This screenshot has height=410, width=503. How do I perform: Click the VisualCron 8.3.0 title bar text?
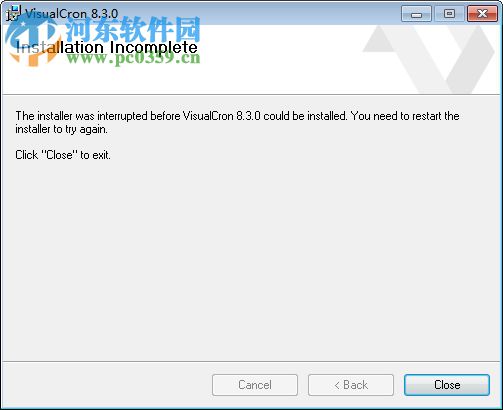click(71, 14)
